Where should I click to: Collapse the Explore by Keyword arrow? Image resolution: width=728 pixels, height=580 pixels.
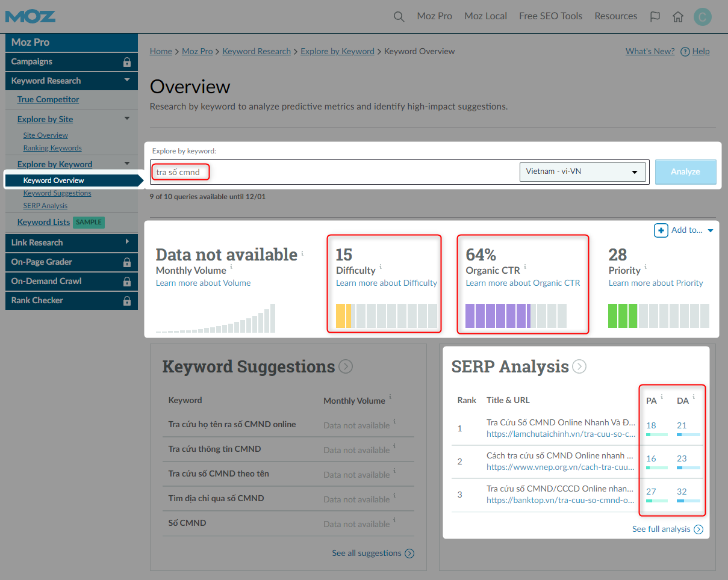click(x=127, y=164)
